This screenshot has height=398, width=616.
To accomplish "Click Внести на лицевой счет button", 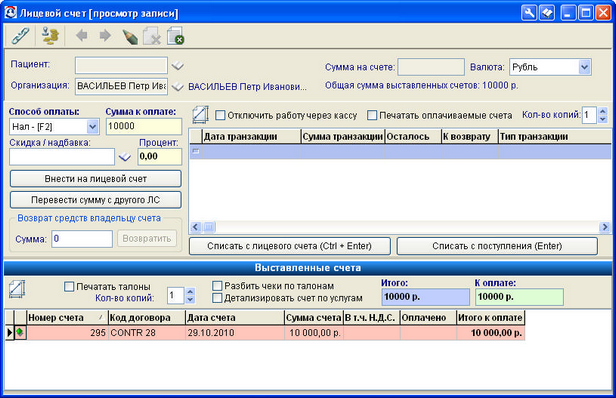I will click(95, 179).
